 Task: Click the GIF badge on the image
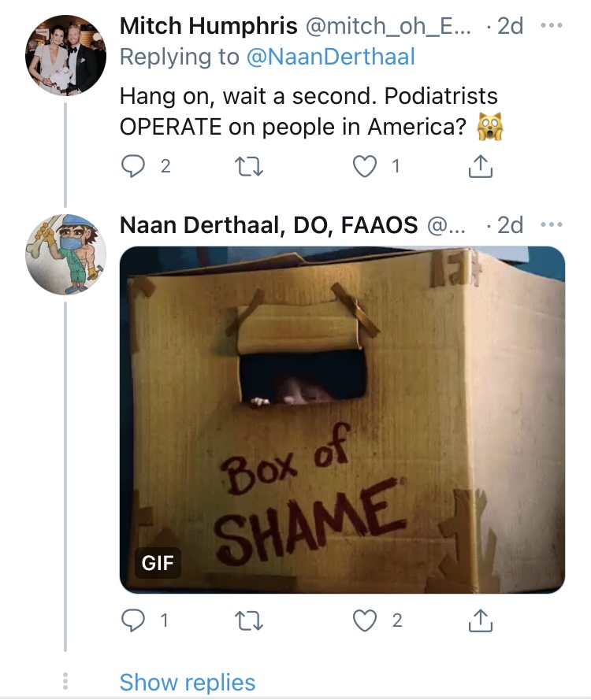click(158, 563)
